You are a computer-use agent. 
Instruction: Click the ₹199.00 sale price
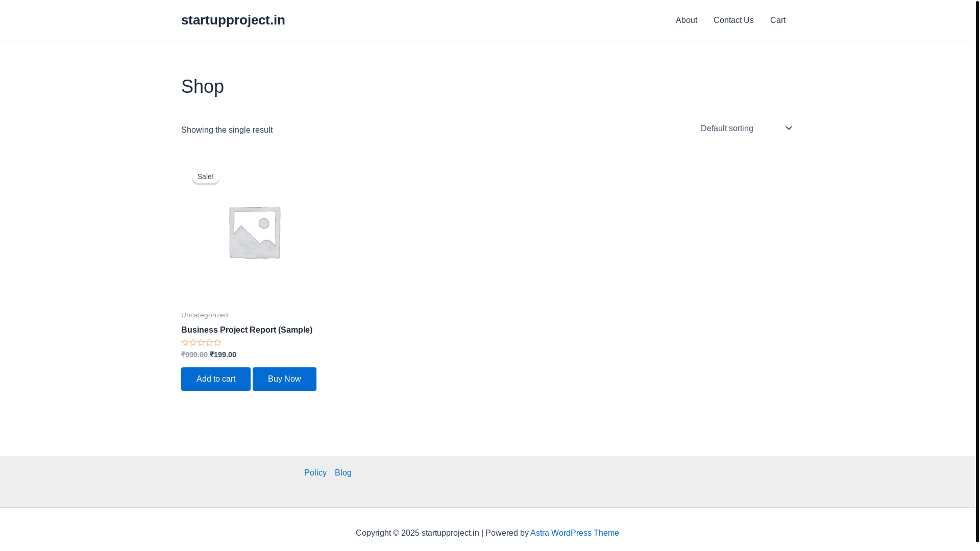(x=223, y=355)
